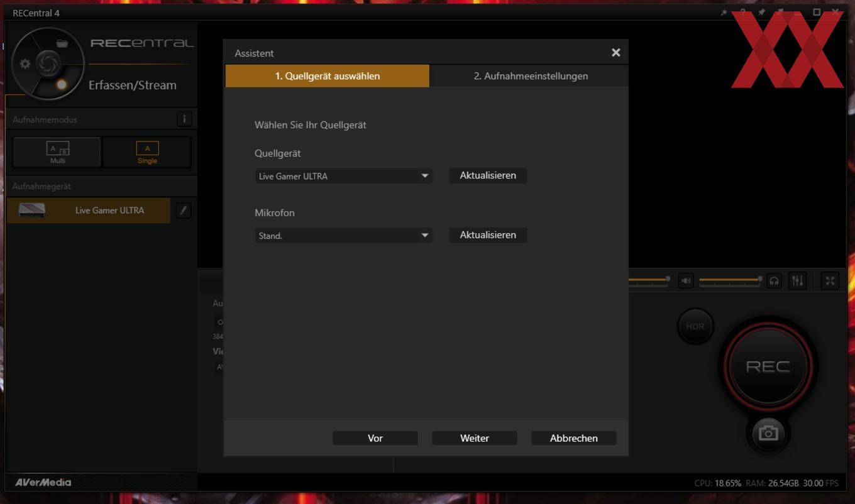Switch recording mode to Multi
The width and height of the screenshot is (855, 504).
coord(57,152)
